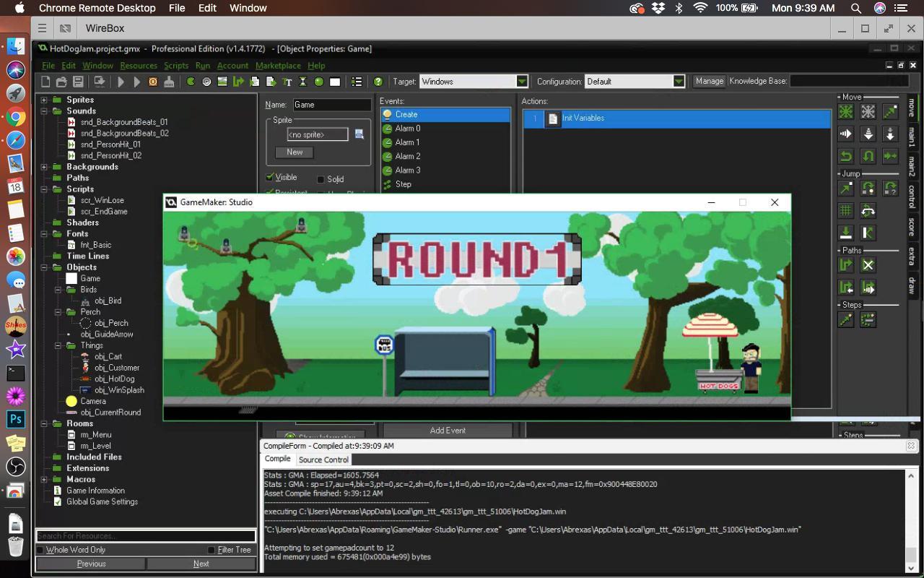The width and height of the screenshot is (924, 578).
Task: Click the Add Event button
Action: coord(448,431)
